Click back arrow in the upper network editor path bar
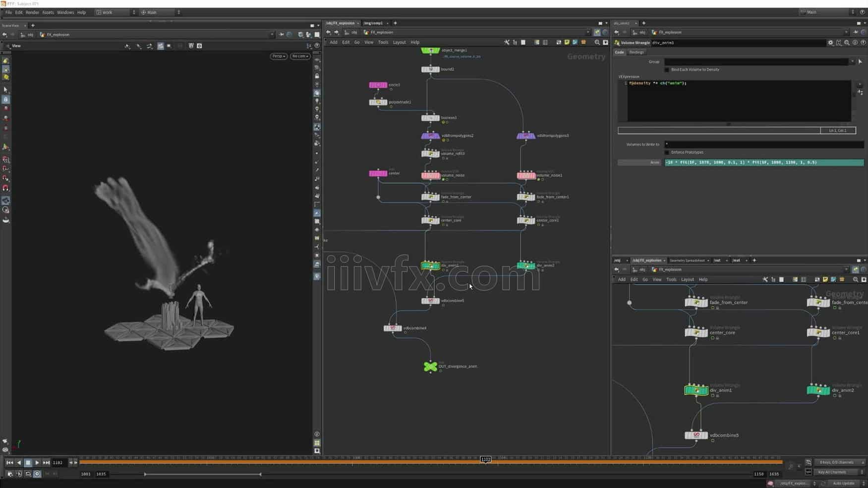The height and width of the screenshot is (488, 868). 328,32
